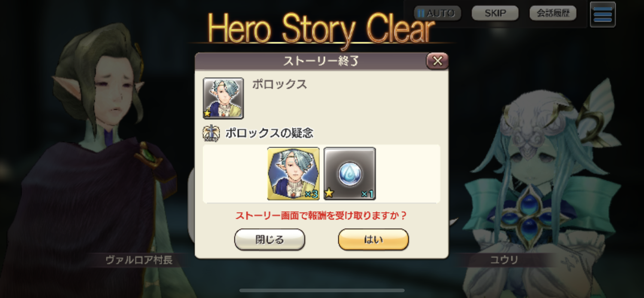
Task: Tap the ポロックスの疑念 story title text
Action: (x=269, y=133)
